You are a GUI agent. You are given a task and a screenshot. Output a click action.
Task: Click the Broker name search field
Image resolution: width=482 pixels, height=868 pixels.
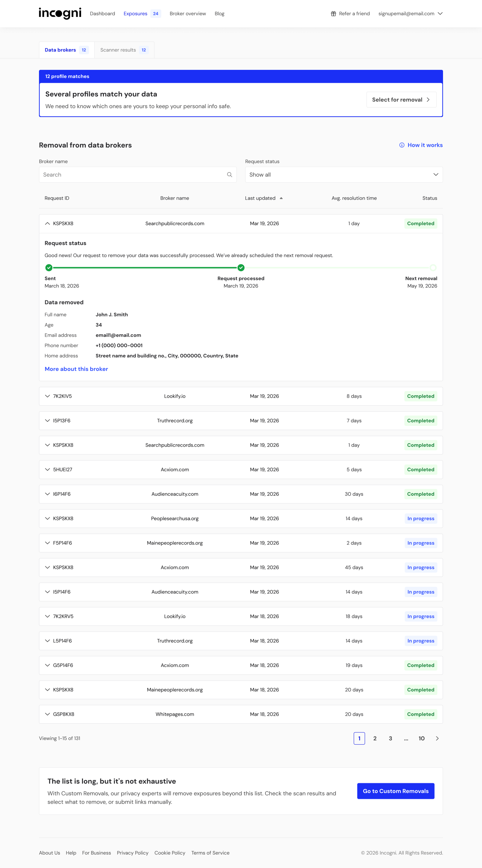click(138, 175)
